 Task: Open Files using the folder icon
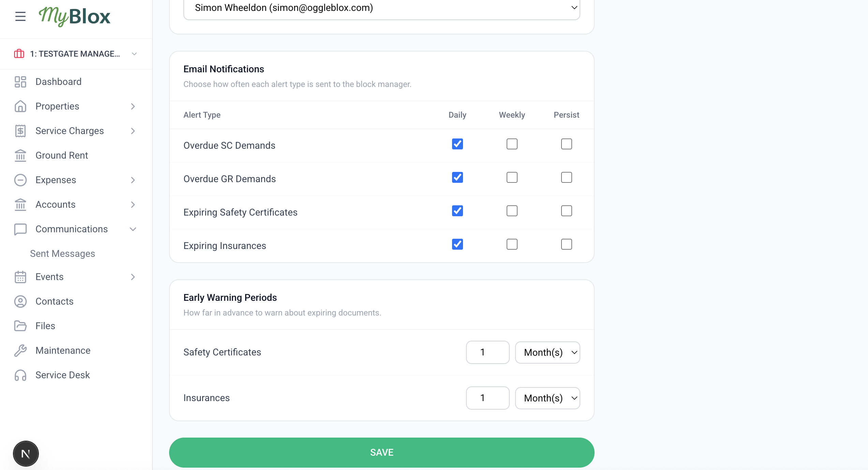click(20, 326)
